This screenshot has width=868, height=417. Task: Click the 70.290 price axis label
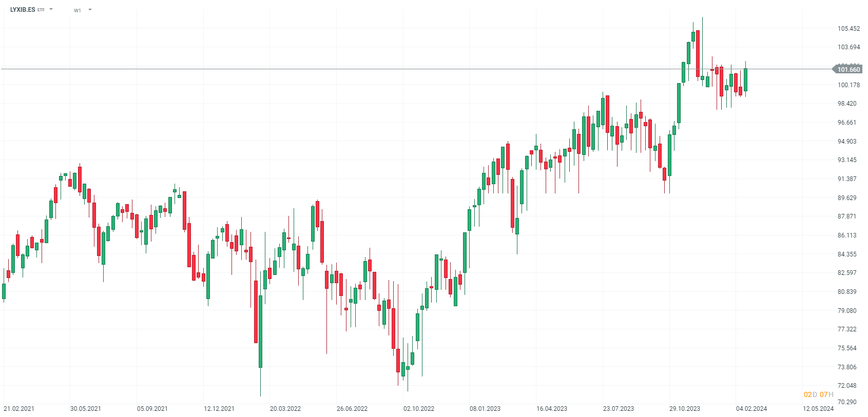(x=847, y=402)
